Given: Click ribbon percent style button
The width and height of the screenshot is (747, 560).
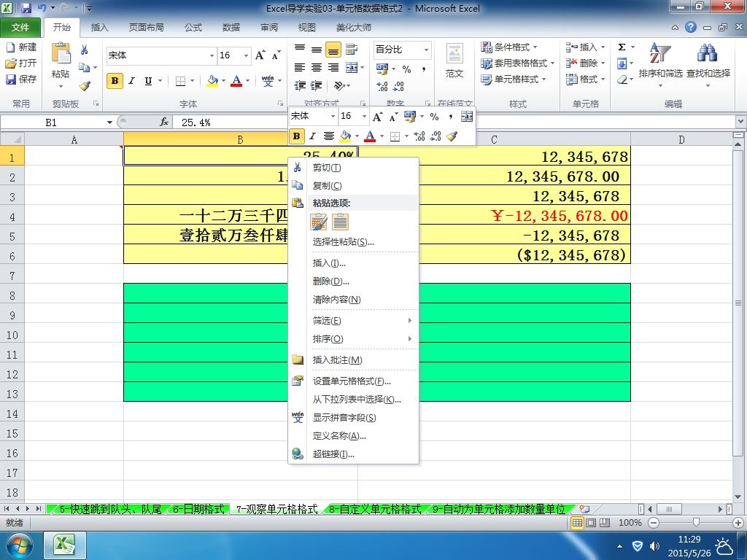Looking at the screenshot, I should 406,69.
